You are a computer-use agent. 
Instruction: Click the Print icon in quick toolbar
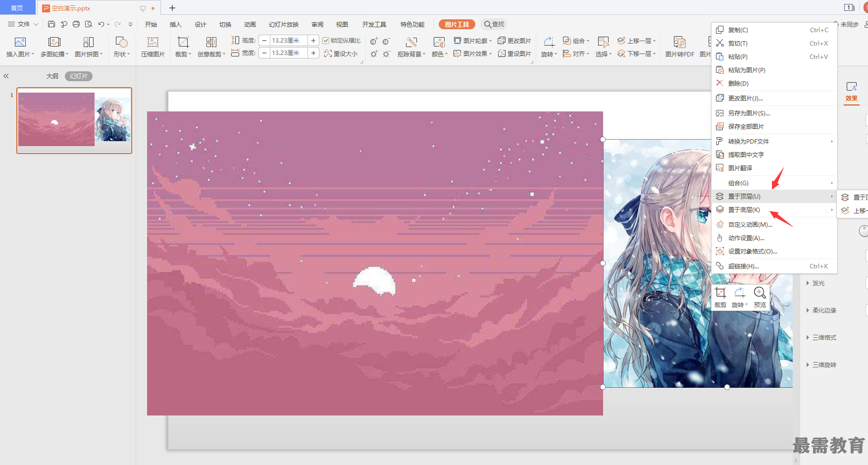[76, 24]
